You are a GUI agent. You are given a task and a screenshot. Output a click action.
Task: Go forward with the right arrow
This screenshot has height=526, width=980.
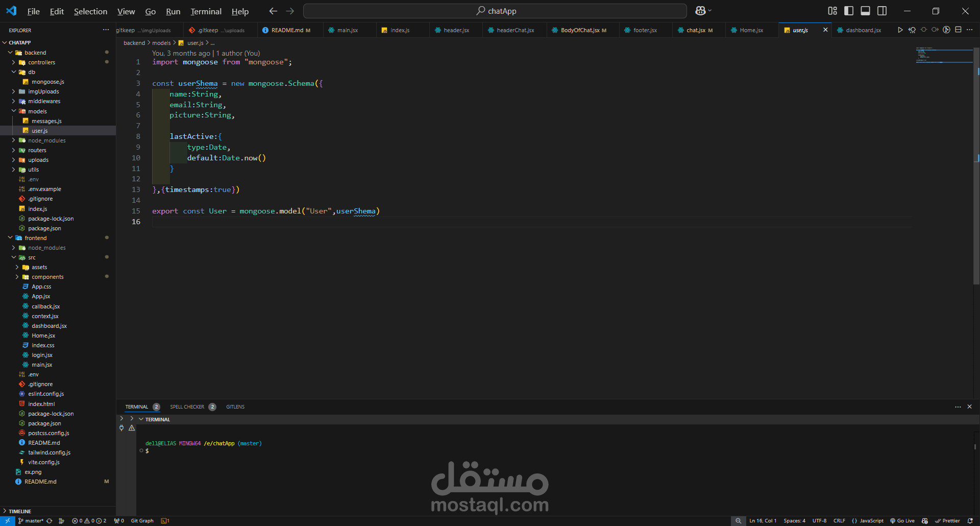coord(290,11)
